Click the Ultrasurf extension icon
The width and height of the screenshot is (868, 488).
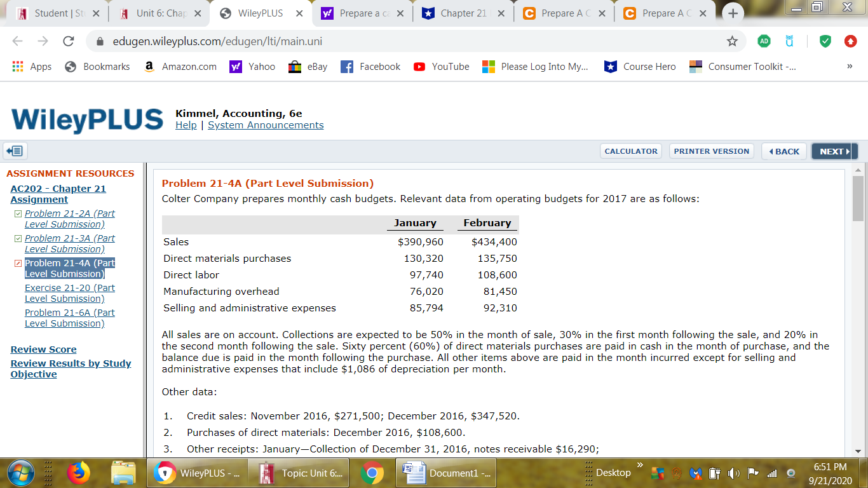pos(789,40)
